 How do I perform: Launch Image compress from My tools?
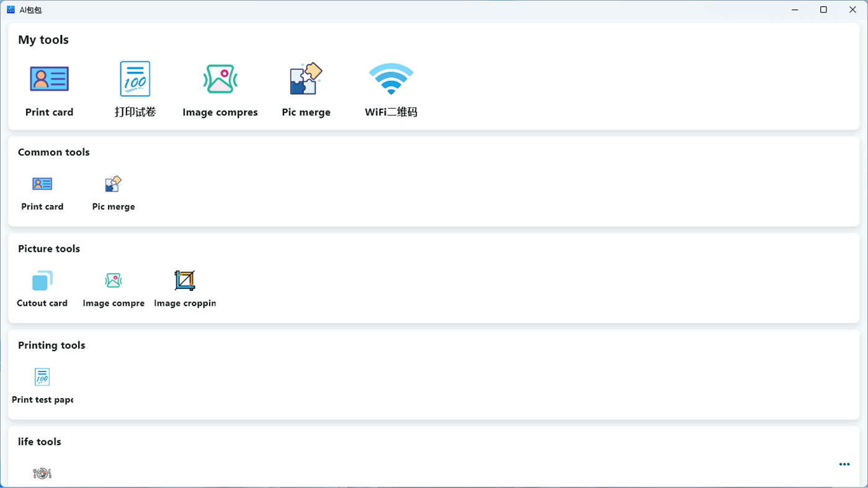point(220,79)
